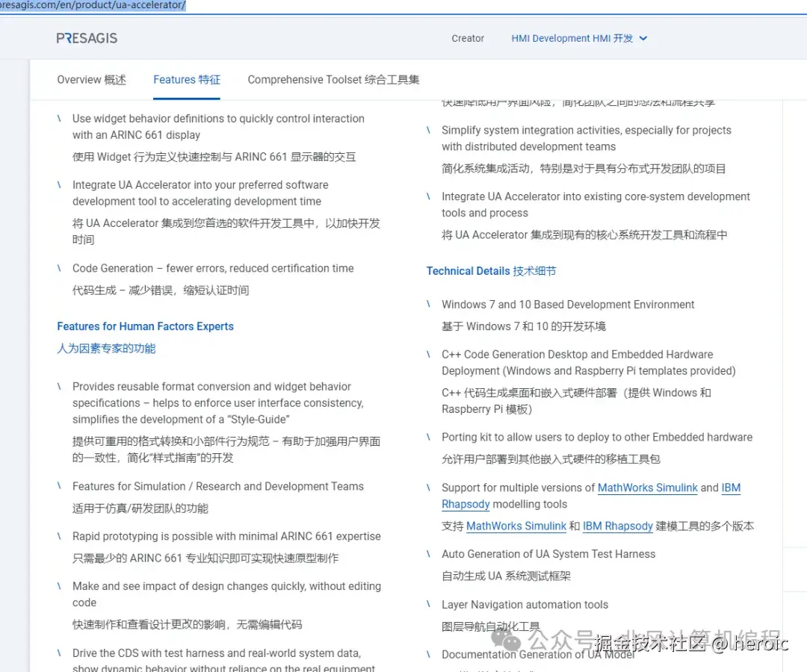
Task: Click the Chinese subtitle under Human Factors Experts heading
Action: (106, 348)
